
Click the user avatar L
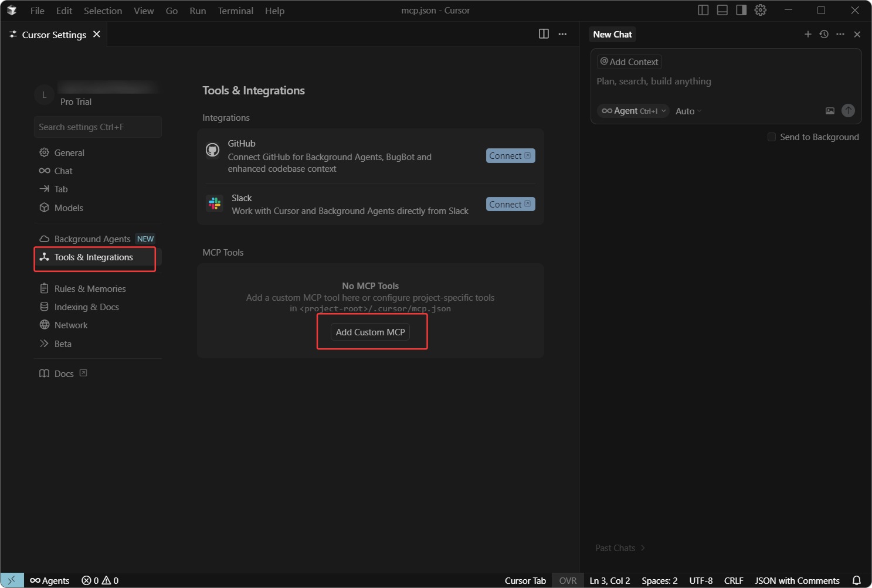tap(44, 94)
